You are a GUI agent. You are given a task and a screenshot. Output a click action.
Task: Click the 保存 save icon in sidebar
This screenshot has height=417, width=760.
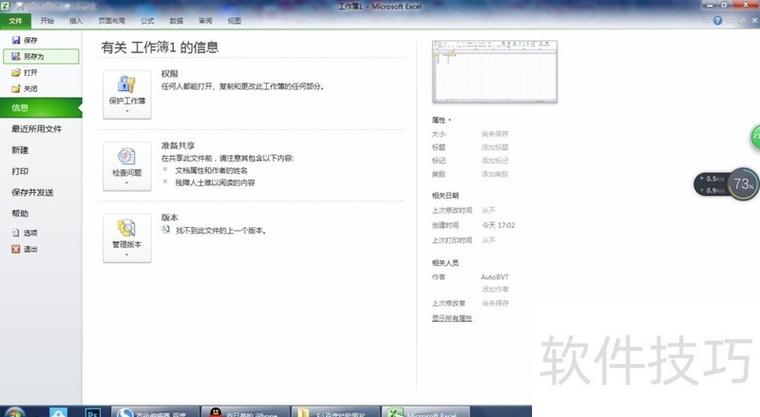click(x=16, y=40)
